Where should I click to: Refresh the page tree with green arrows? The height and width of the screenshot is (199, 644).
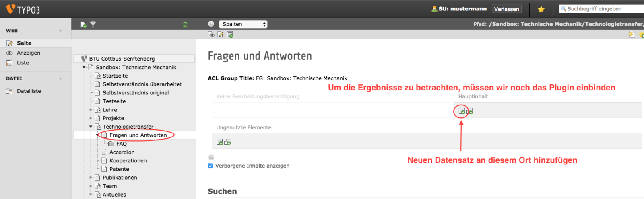click(x=185, y=25)
